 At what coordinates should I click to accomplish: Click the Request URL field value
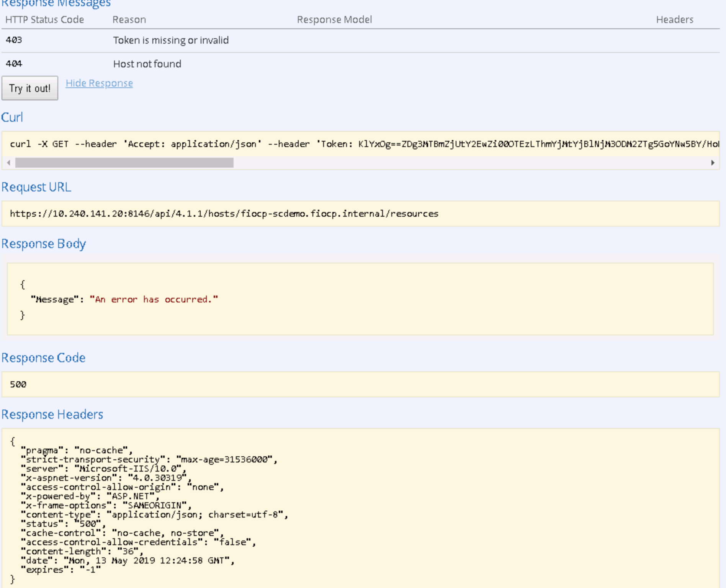224,215
